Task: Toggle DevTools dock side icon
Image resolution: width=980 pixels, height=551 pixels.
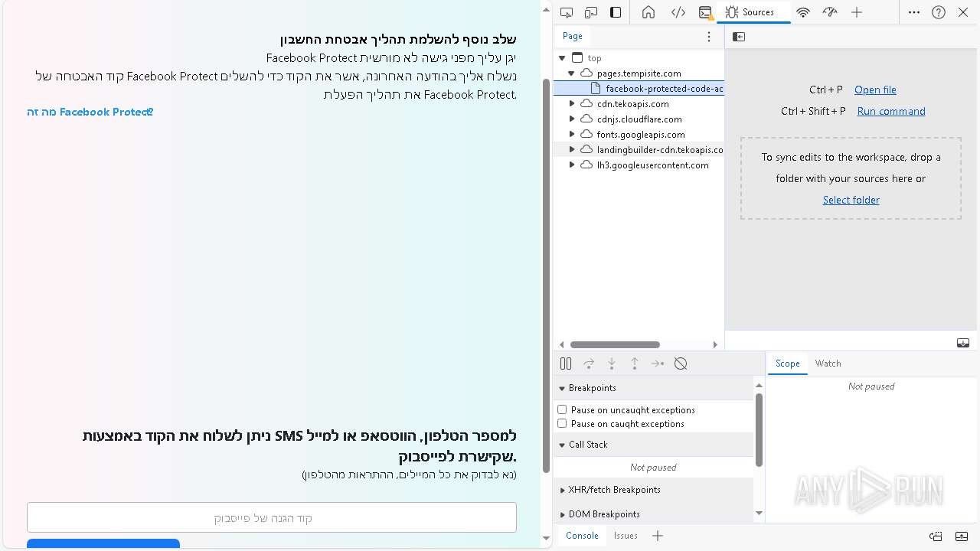Action: (x=616, y=12)
